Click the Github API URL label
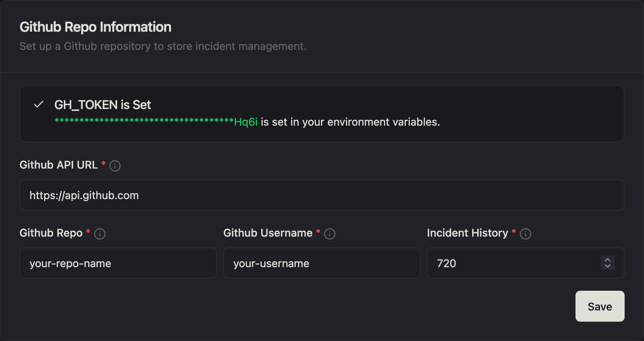This screenshot has width=644, height=341. click(59, 165)
